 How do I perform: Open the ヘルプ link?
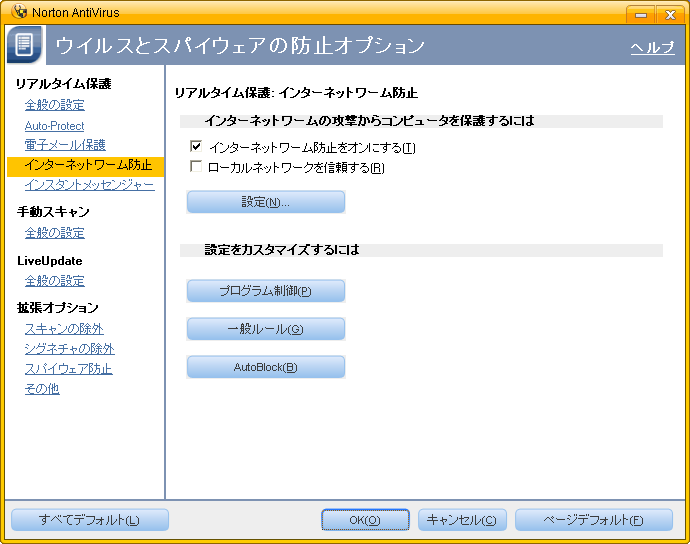[x=651, y=47]
